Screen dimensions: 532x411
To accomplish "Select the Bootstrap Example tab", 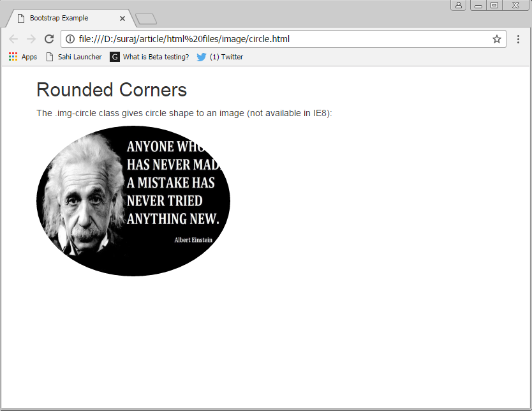I will coord(71,19).
